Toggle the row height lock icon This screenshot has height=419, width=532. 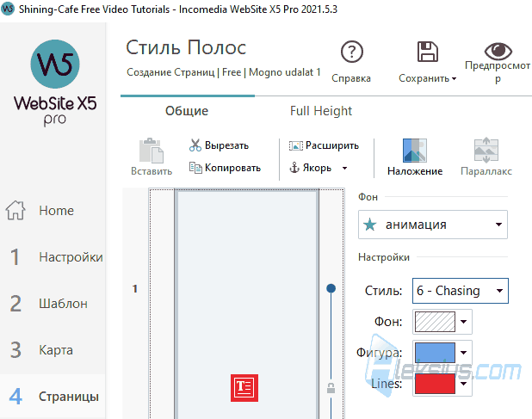331,388
